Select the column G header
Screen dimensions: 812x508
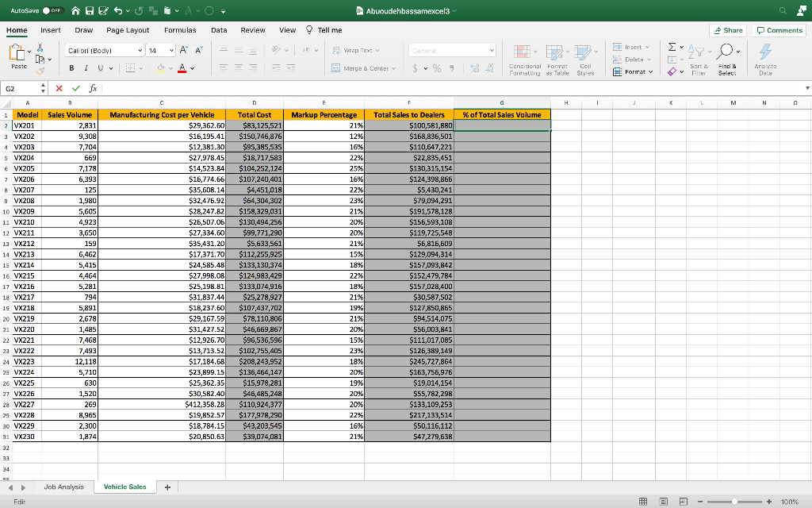tap(502, 102)
